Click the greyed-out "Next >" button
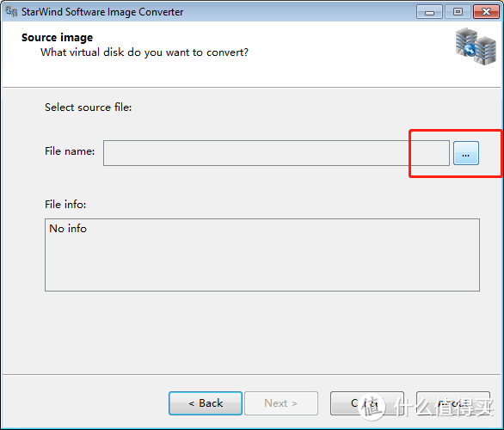The height and width of the screenshot is (430, 504). click(x=281, y=403)
